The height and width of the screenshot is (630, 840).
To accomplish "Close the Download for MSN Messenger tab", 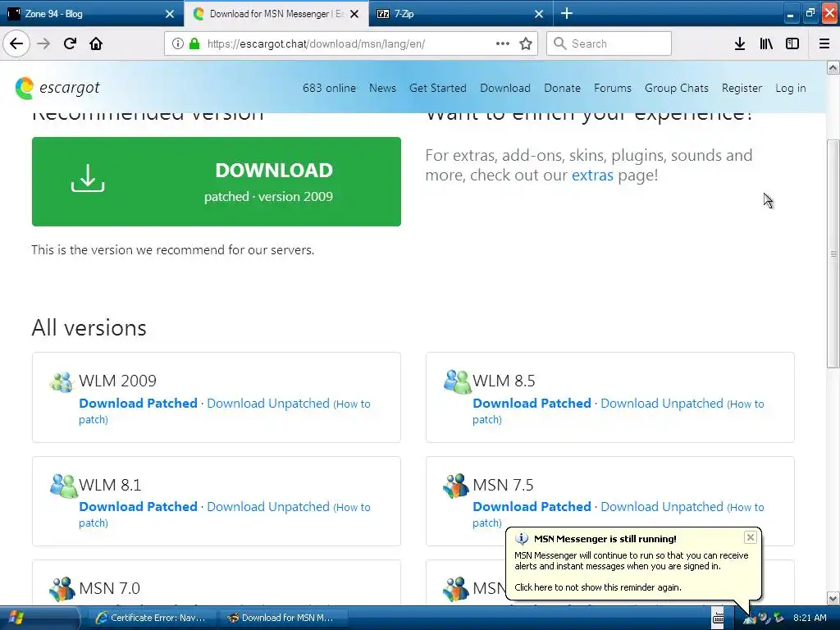I will pyautogui.click(x=354, y=14).
